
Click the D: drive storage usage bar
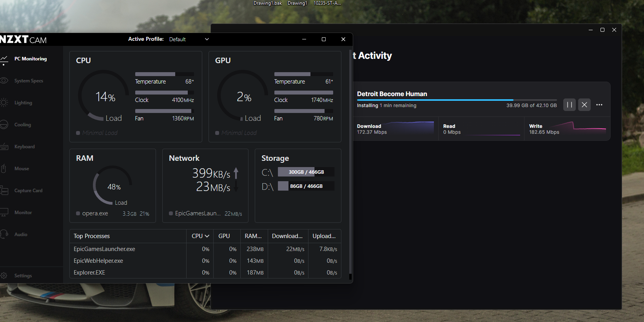click(x=306, y=186)
